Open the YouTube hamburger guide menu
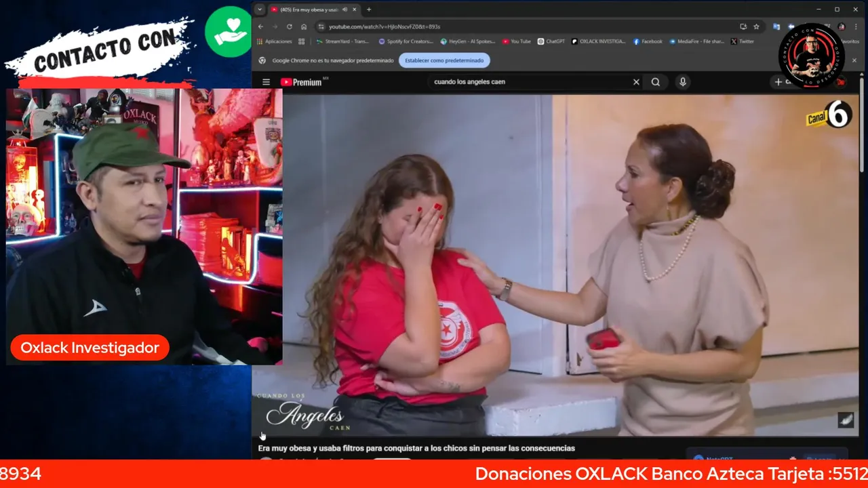 point(266,82)
